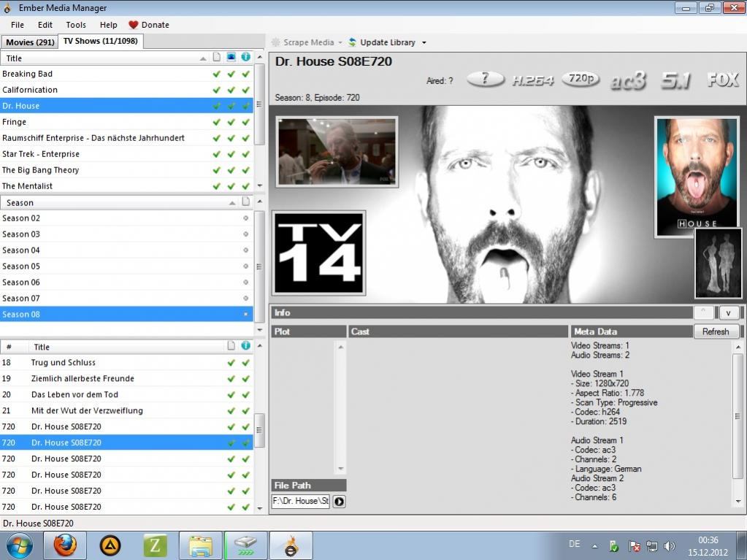Click the DE language indicator in taskbar
The width and height of the screenshot is (747, 560).
[x=575, y=544]
